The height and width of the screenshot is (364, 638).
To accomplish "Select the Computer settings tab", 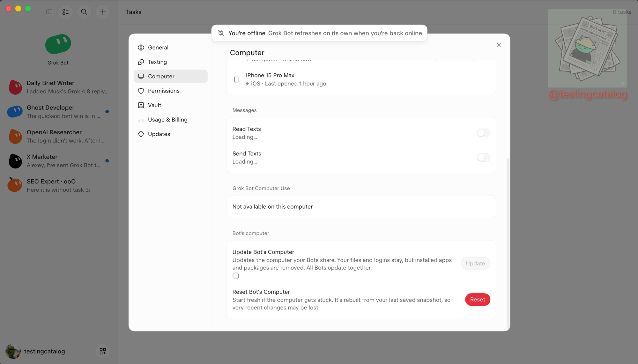I will [171, 76].
